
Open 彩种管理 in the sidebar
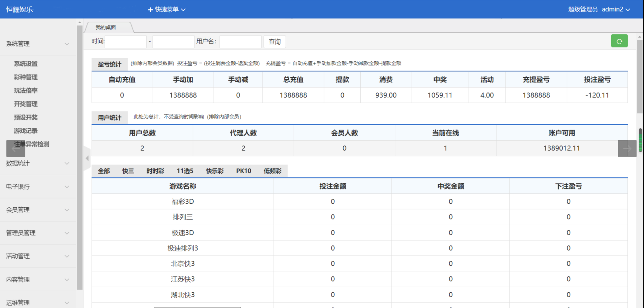click(26, 77)
